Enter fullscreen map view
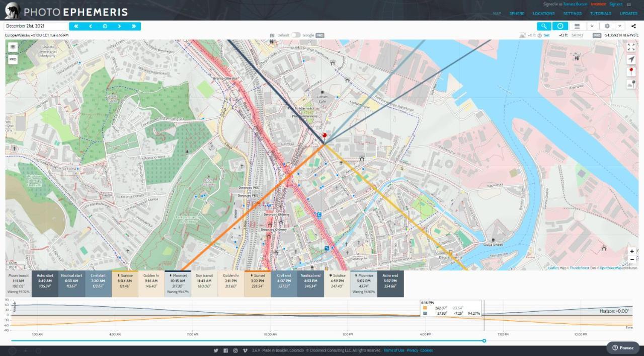 pos(631,47)
